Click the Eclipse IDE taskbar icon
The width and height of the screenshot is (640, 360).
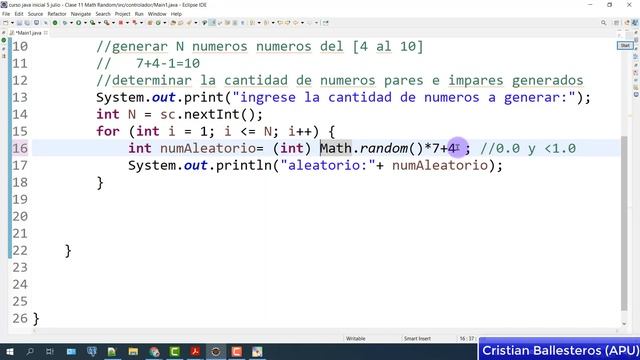point(216,351)
